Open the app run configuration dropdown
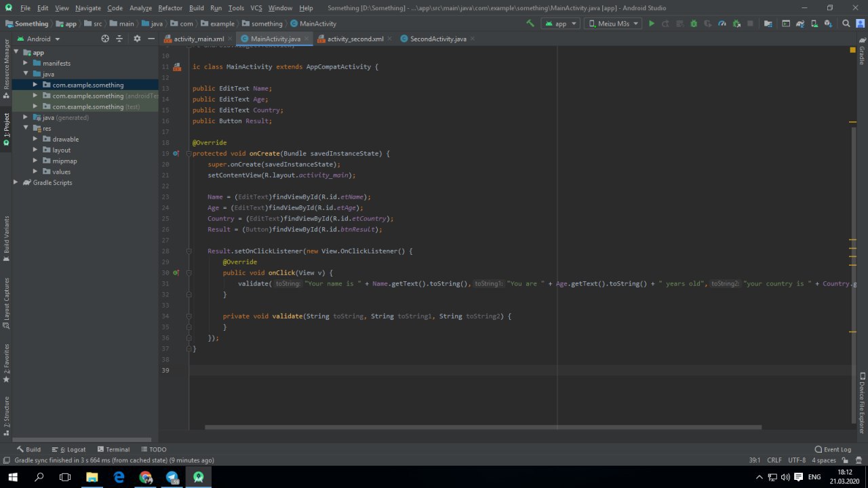 click(561, 23)
